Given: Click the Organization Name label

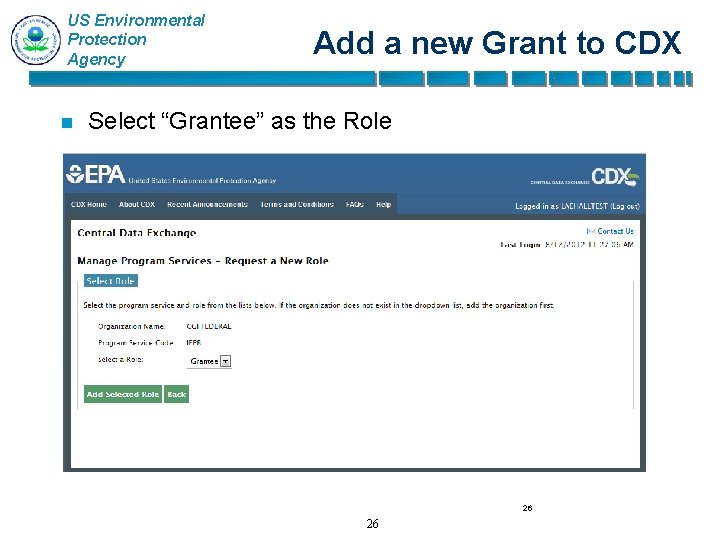Looking at the screenshot, I should [132, 326].
